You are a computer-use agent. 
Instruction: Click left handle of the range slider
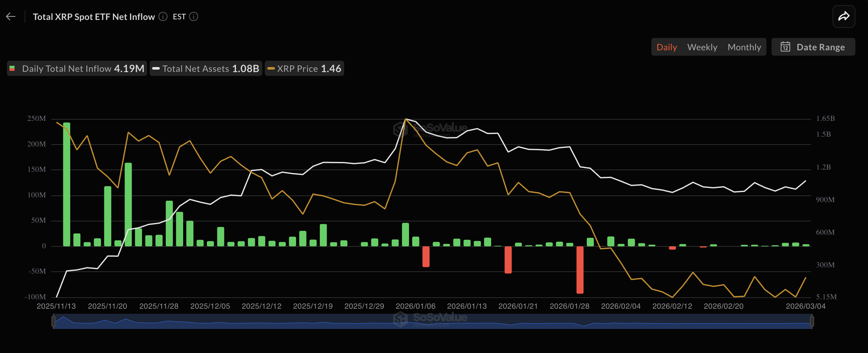(x=53, y=321)
